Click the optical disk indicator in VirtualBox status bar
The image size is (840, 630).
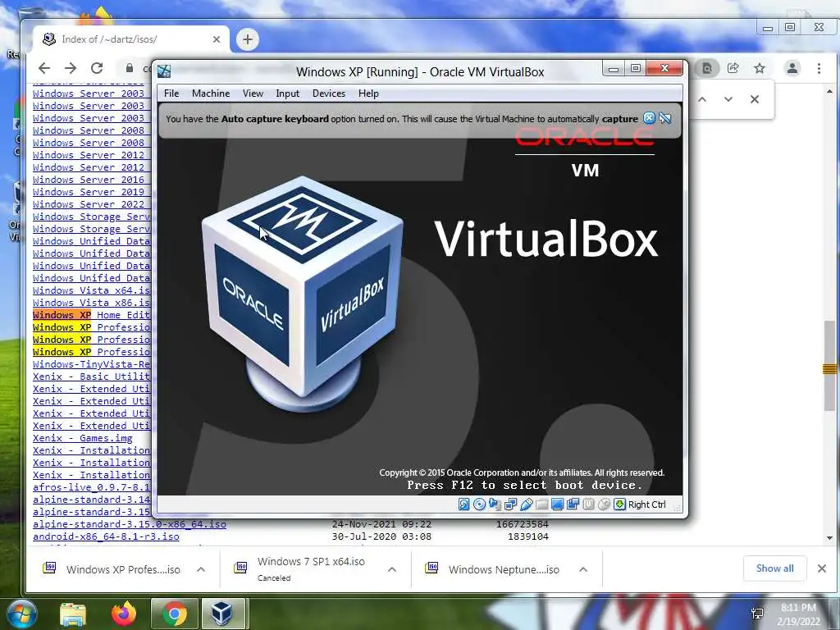tap(479, 504)
